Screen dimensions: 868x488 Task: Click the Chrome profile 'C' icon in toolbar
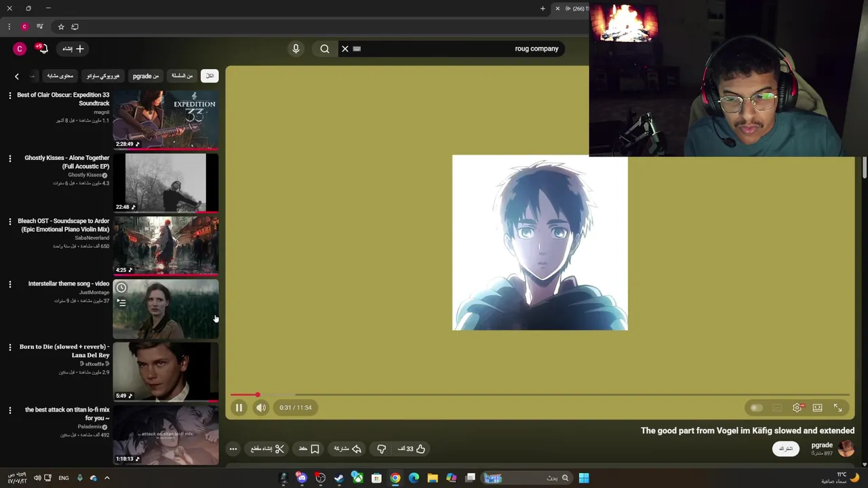point(24,27)
